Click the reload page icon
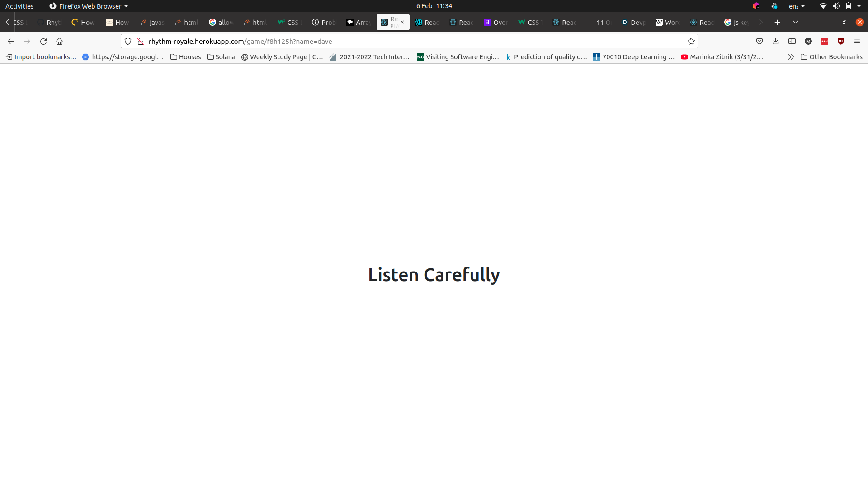The height and width of the screenshot is (488, 868). click(x=43, y=41)
